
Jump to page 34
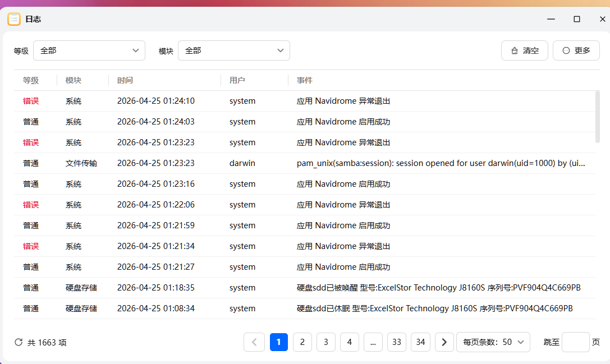tap(420, 342)
